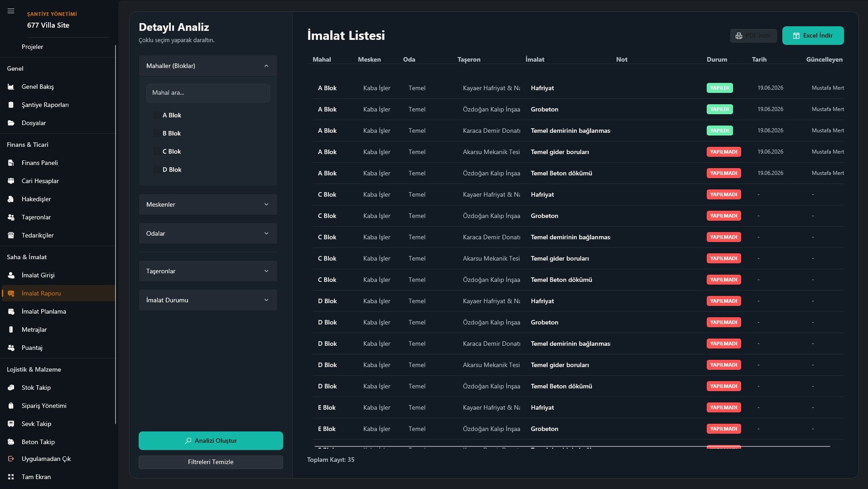The width and height of the screenshot is (868, 489).
Task: Expand the İmalat Durumu filter
Action: [x=208, y=300]
